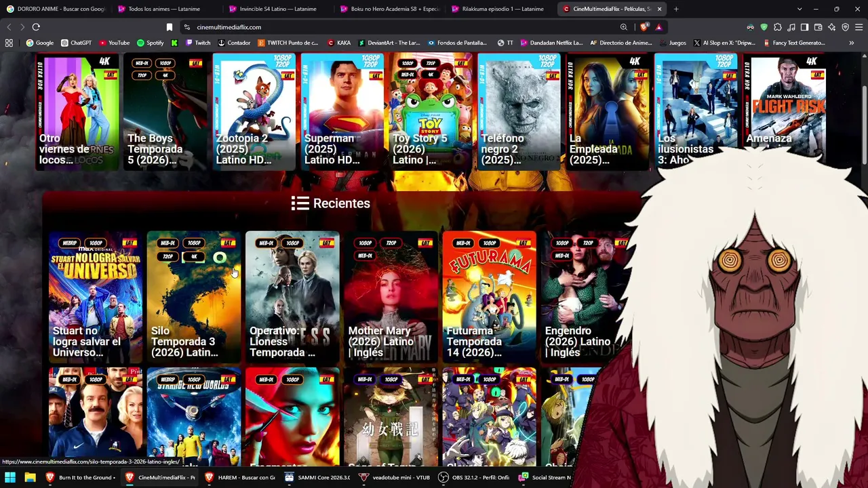Open La Empleada (2025) poster

tap(608, 112)
